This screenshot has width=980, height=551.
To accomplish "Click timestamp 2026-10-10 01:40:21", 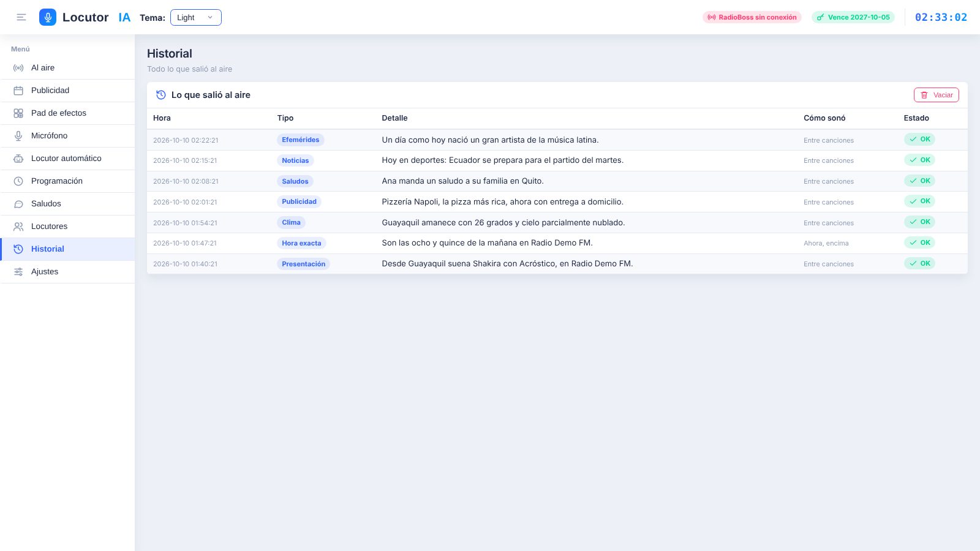I will coord(186,264).
